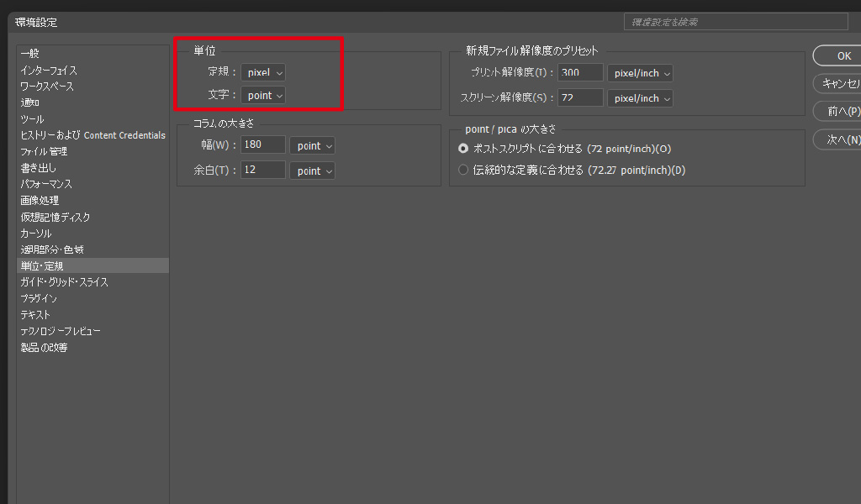Click the 幅 column width input field
The height and width of the screenshot is (504, 861).
[x=263, y=145]
